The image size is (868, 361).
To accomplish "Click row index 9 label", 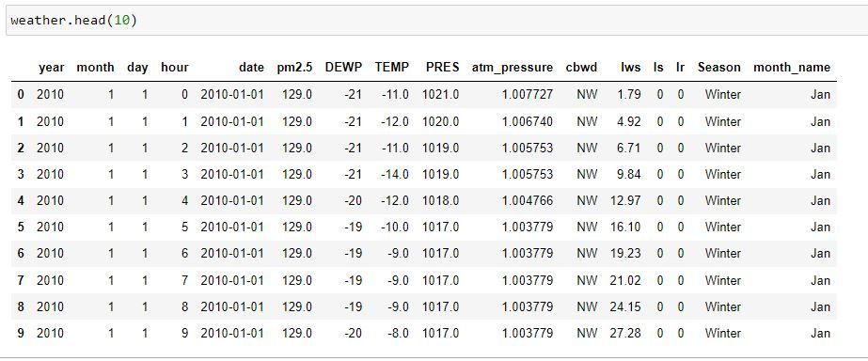I will tap(21, 334).
